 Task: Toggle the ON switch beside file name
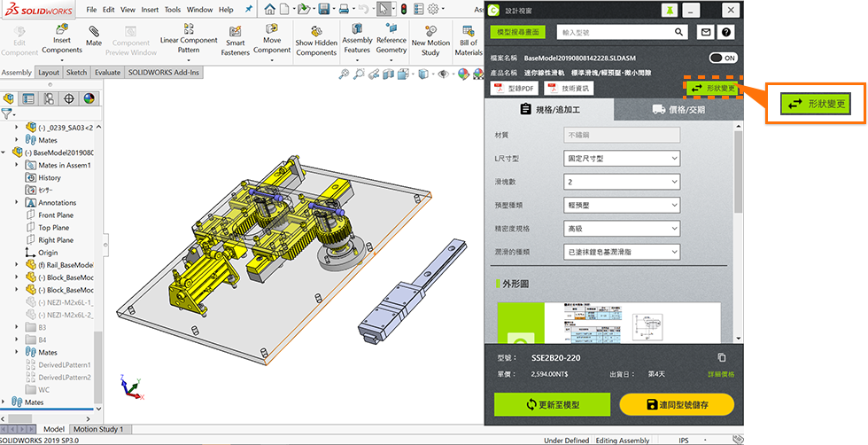click(x=723, y=58)
